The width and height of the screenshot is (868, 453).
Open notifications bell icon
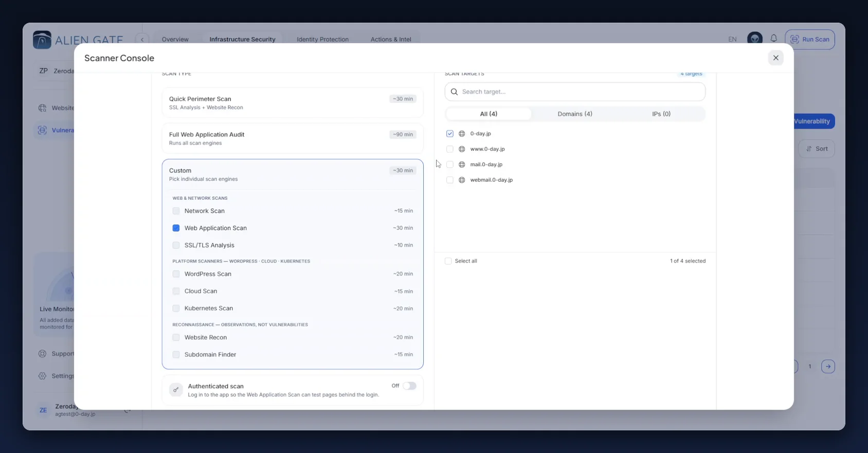coord(773,39)
